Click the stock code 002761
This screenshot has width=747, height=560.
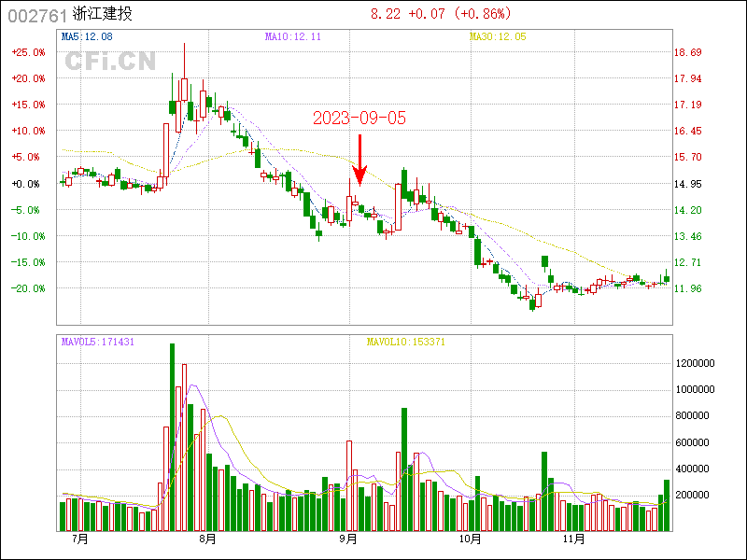36,14
